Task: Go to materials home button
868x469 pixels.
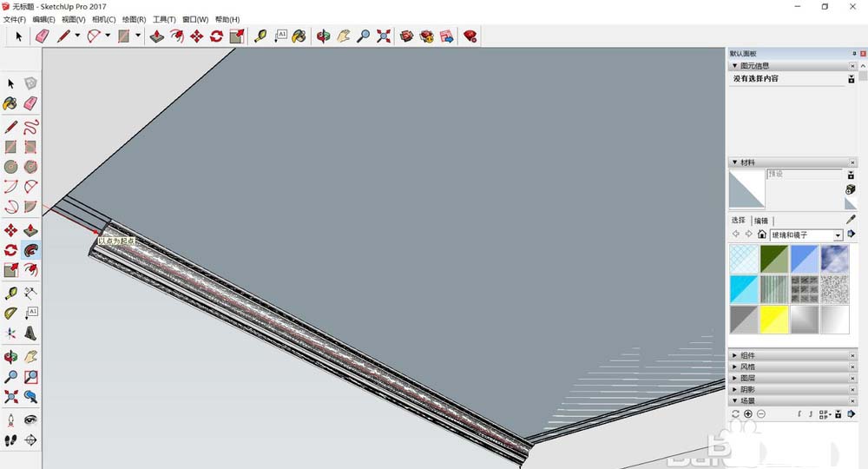Action: (762, 235)
